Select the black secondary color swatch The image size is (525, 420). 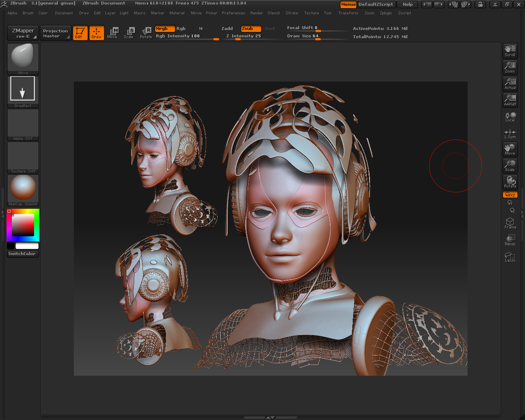pos(11,246)
